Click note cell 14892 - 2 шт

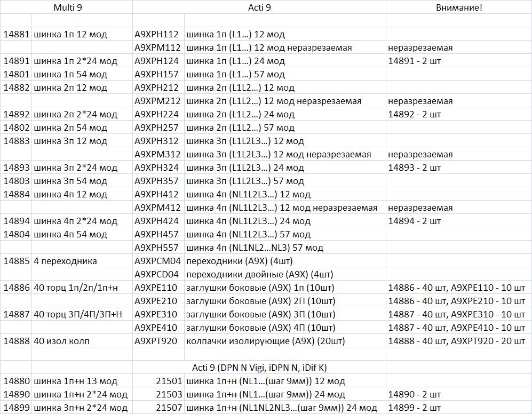pyautogui.click(x=459, y=114)
